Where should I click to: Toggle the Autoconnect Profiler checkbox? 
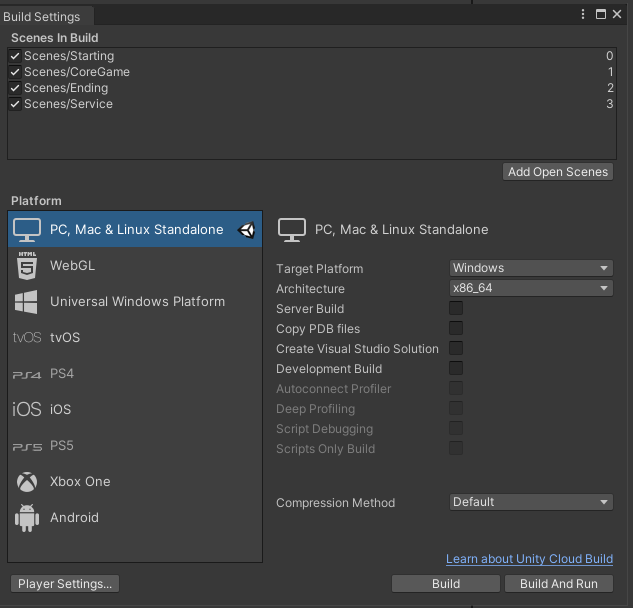tap(456, 388)
